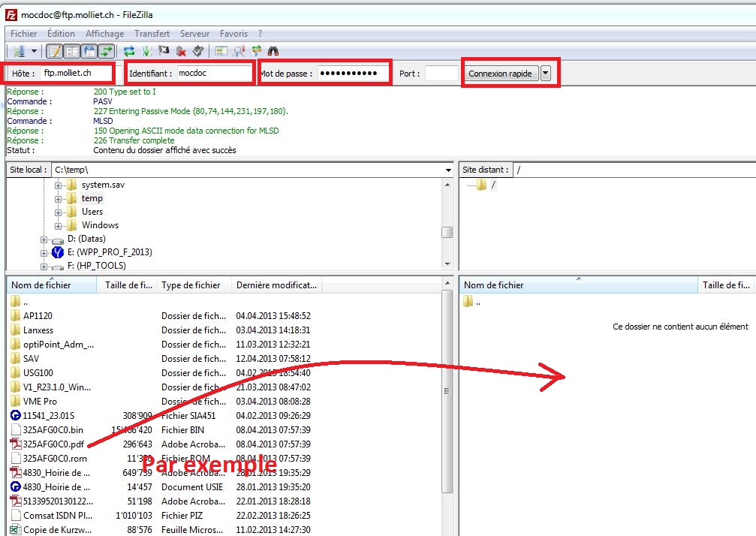756x536 pixels.
Task: Expand the Windows tree folder
Action: point(58,225)
